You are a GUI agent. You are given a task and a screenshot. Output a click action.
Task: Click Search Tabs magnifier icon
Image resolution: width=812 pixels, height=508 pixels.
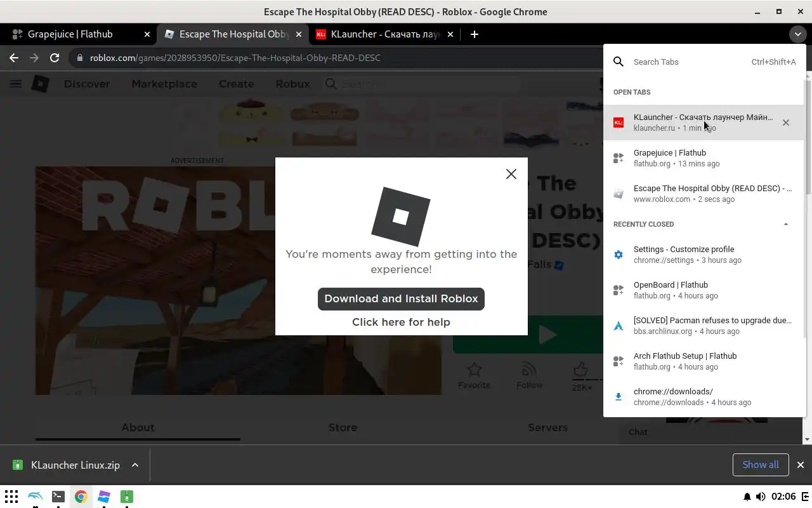tap(619, 62)
